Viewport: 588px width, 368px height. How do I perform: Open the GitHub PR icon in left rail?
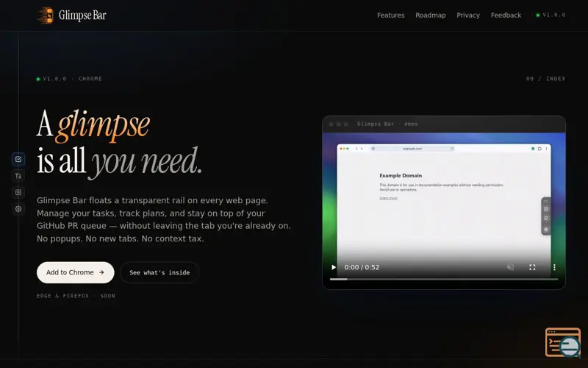[18, 176]
